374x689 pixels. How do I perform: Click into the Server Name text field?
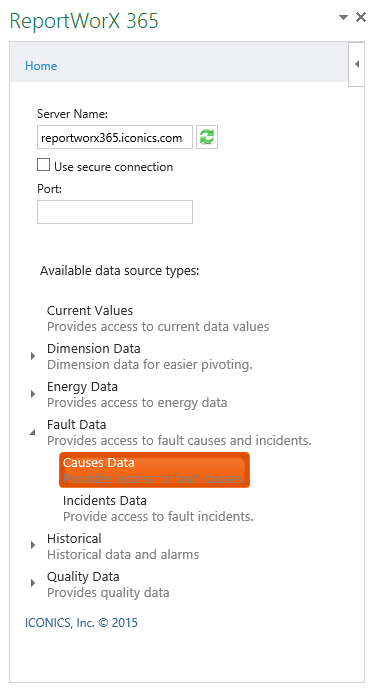tap(115, 137)
